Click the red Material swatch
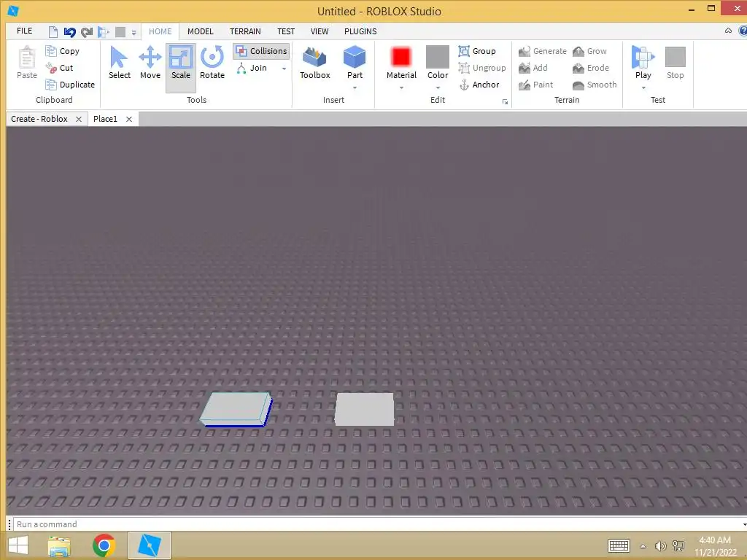The image size is (747, 560). pyautogui.click(x=401, y=57)
